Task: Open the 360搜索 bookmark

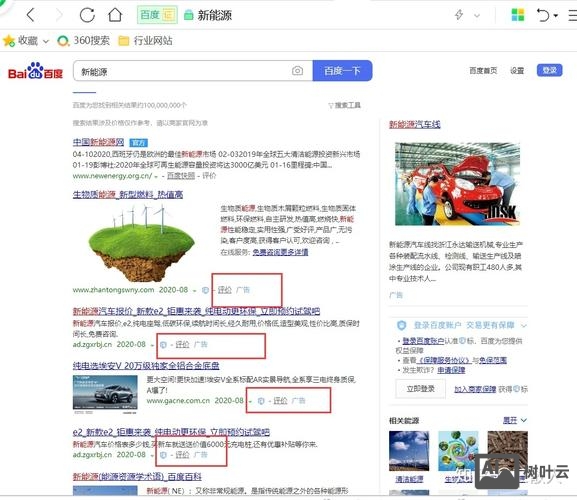Action: 84,40
